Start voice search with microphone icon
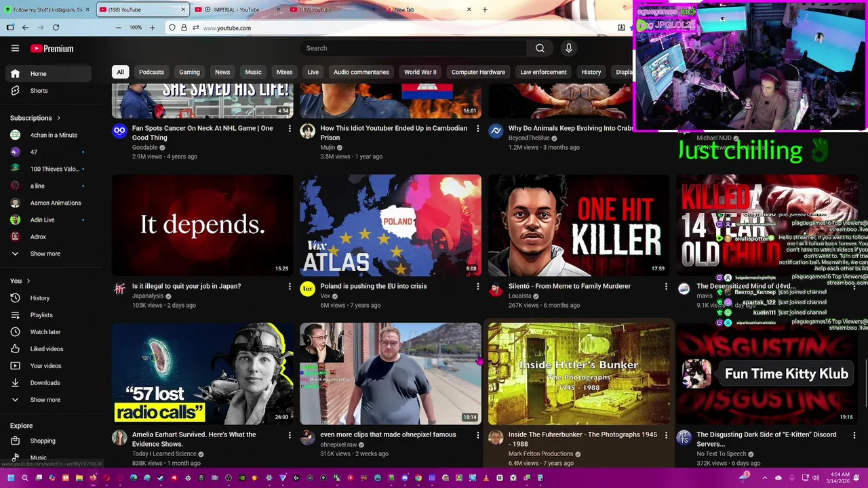 coord(568,48)
